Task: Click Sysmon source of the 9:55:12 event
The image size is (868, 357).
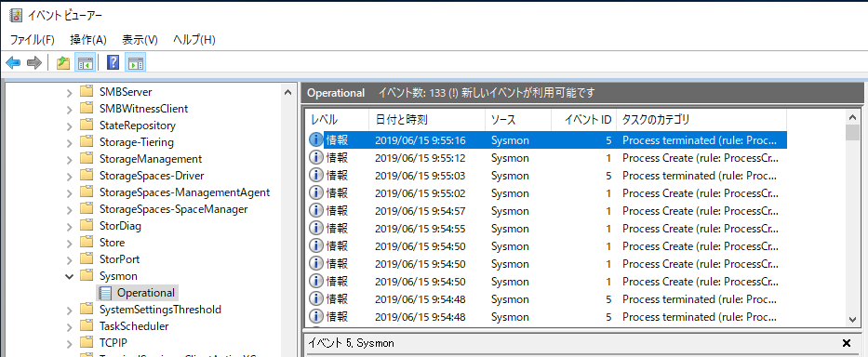Action: point(510,158)
